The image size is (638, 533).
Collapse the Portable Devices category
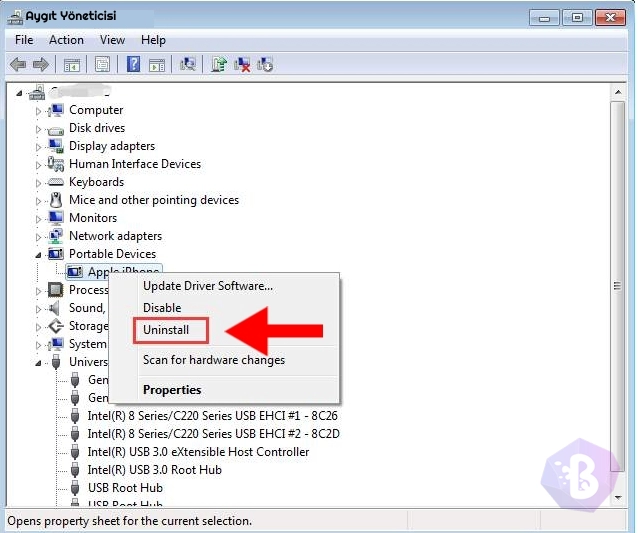tap(39, 254)
